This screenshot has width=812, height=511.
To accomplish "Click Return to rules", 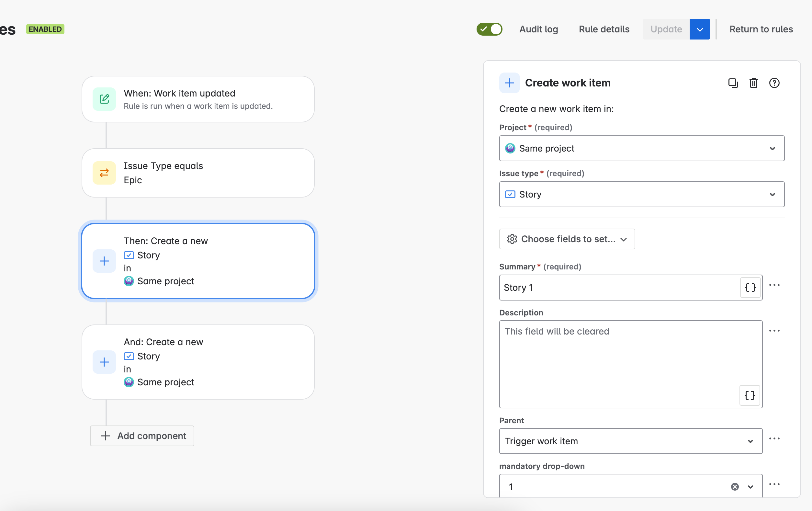I will pyautogui.click(x=761, y=29).
